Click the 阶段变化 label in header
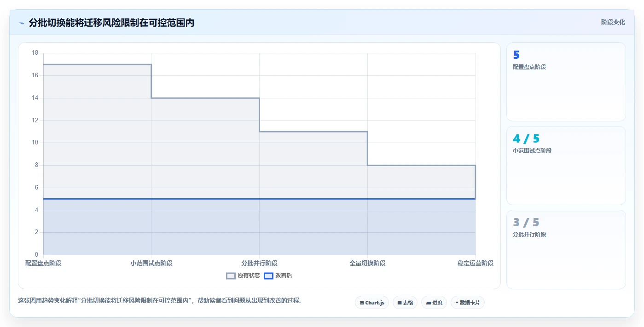This screenshot has width=644, height=327. 613,22
